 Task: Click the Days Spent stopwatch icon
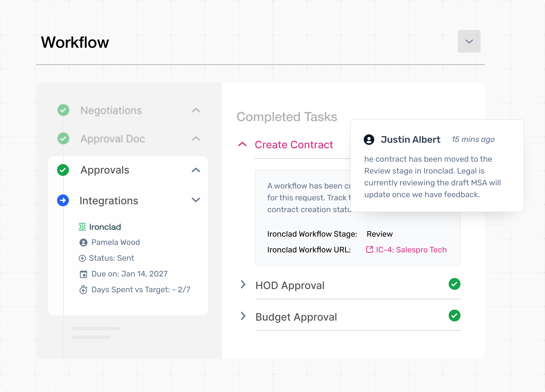point(83,290)
